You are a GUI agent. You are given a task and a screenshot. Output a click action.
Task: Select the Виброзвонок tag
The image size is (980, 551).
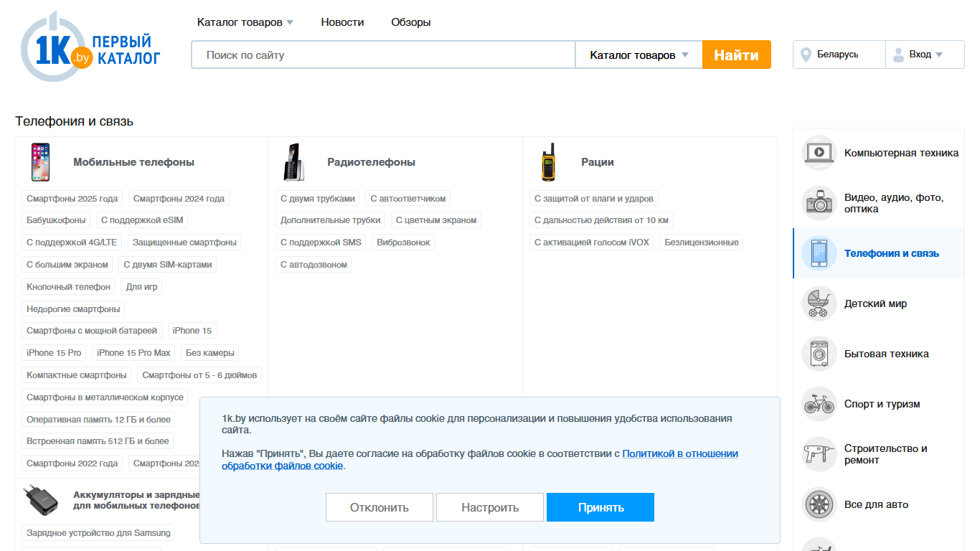point(403,242)
